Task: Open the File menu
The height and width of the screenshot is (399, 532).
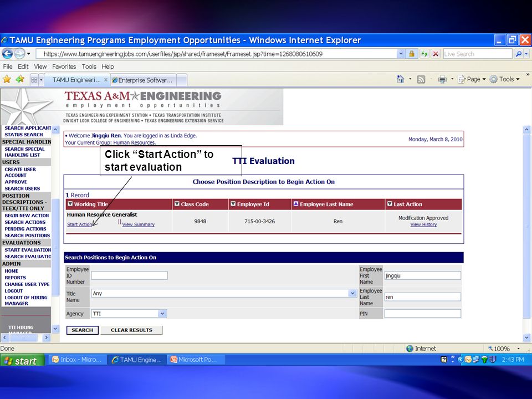Action: (7, 66)
